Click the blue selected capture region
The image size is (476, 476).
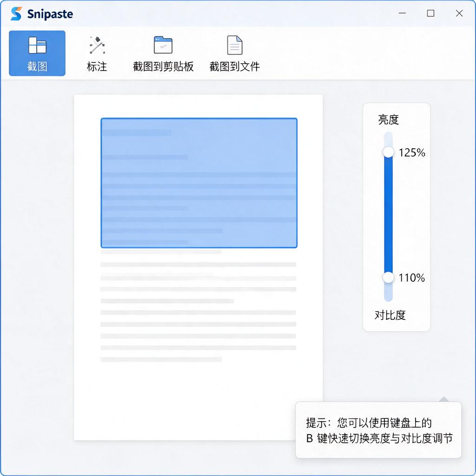199,183
